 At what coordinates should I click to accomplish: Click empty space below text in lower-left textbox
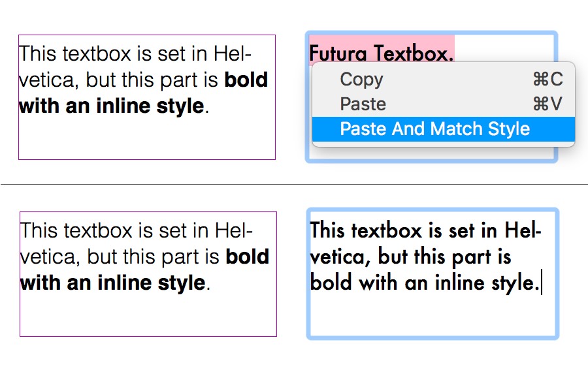pos(148,313)
